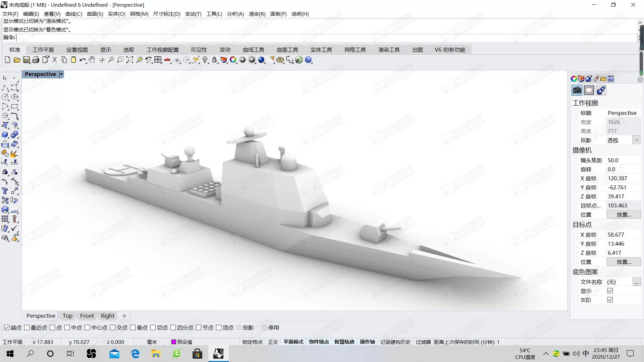
Task: Open the layers icon in the panel tabs
Action: click(581, 79)
